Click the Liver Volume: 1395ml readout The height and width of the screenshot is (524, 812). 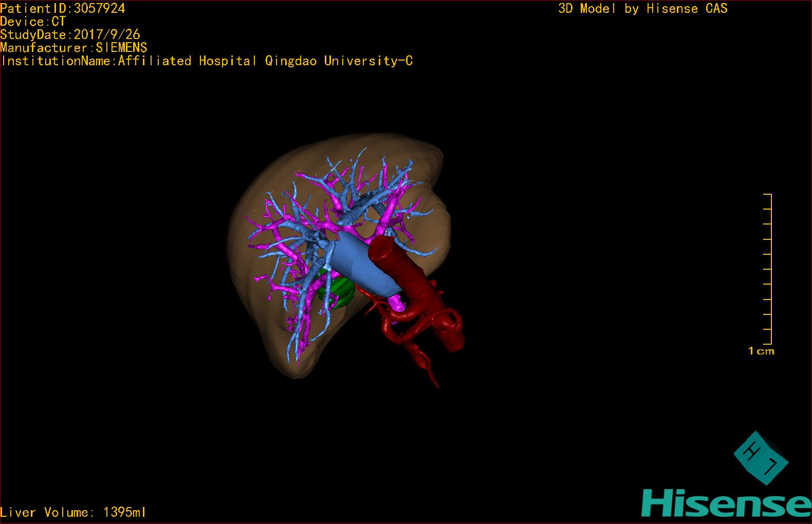(x=73, y=512)
